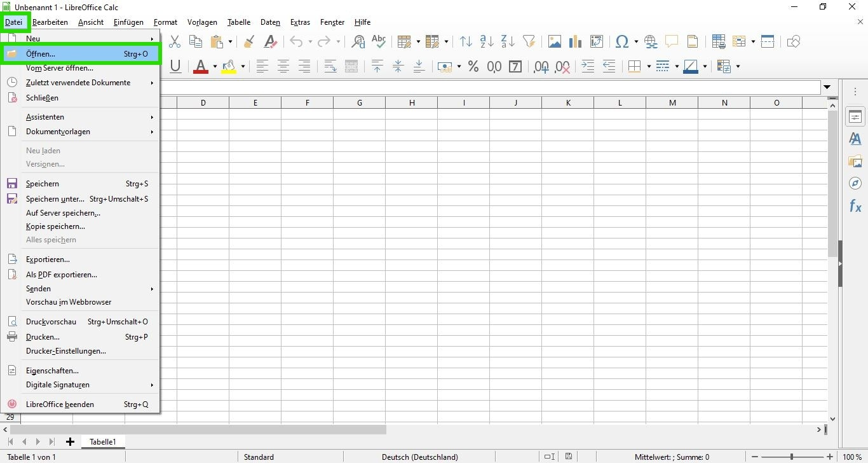The height and width of the screenshot is (463, 868).
Task: Choose Drucken... from the Datei menu
Action: pos(80,337)
